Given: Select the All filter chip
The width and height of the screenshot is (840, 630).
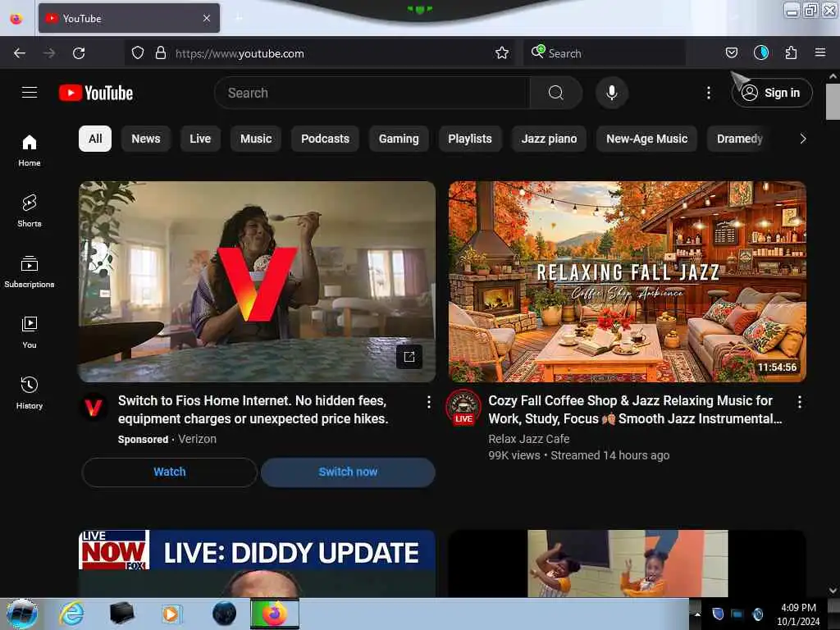Looking at the screenshot, I should click(x=95, y=139).
